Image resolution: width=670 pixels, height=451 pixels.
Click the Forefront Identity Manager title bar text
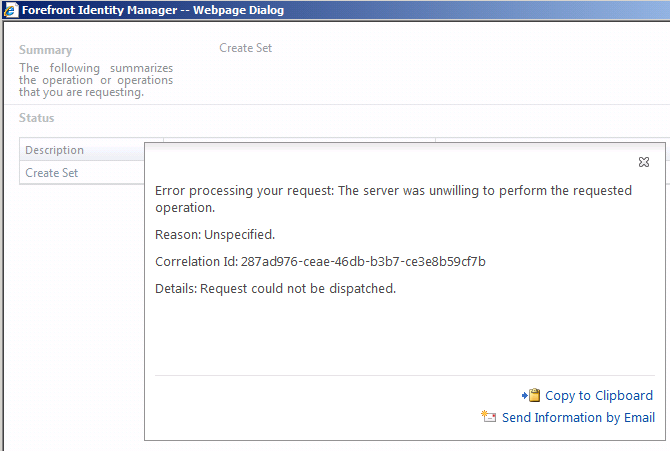[153, 10]
